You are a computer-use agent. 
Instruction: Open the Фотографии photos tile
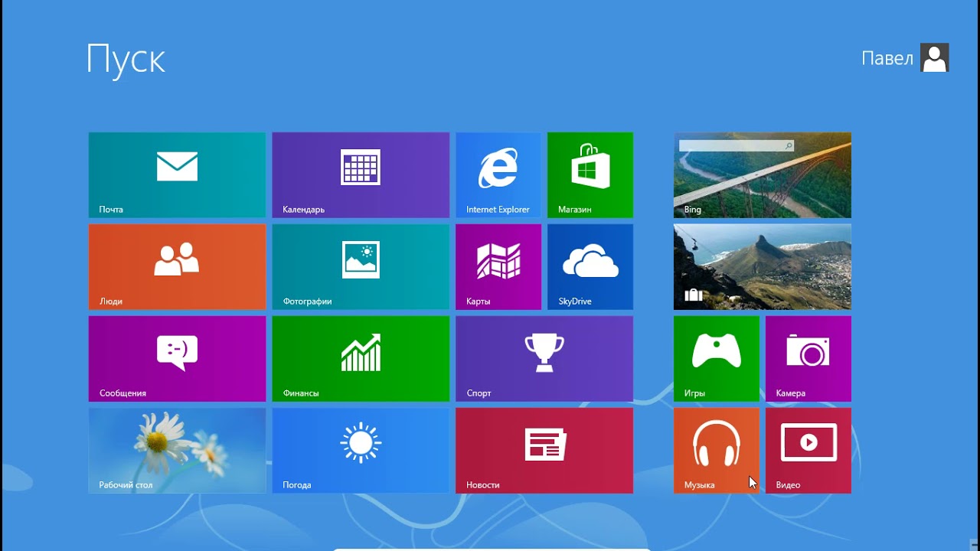point(361,267)
